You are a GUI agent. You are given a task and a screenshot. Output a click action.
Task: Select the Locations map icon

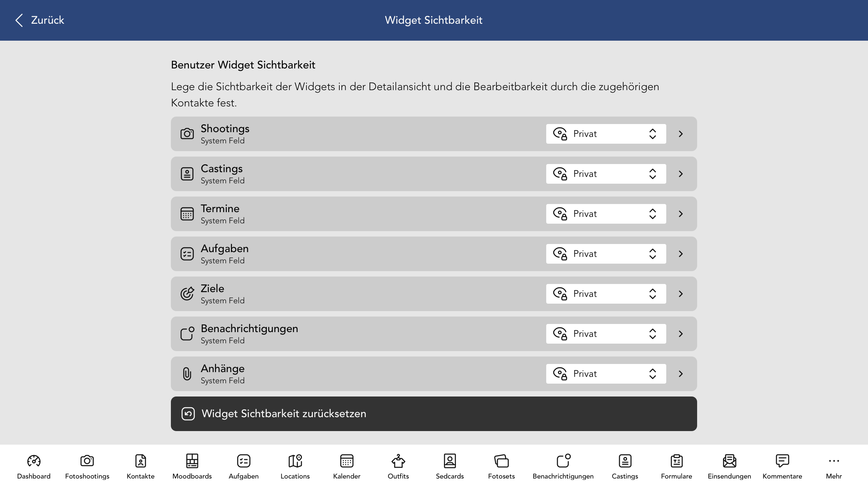point(295,466)
